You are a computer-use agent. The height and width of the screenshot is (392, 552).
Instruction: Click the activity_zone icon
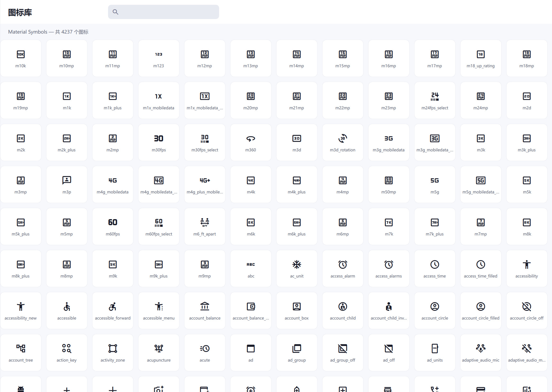pyautogui.click(x=113, y=353)
